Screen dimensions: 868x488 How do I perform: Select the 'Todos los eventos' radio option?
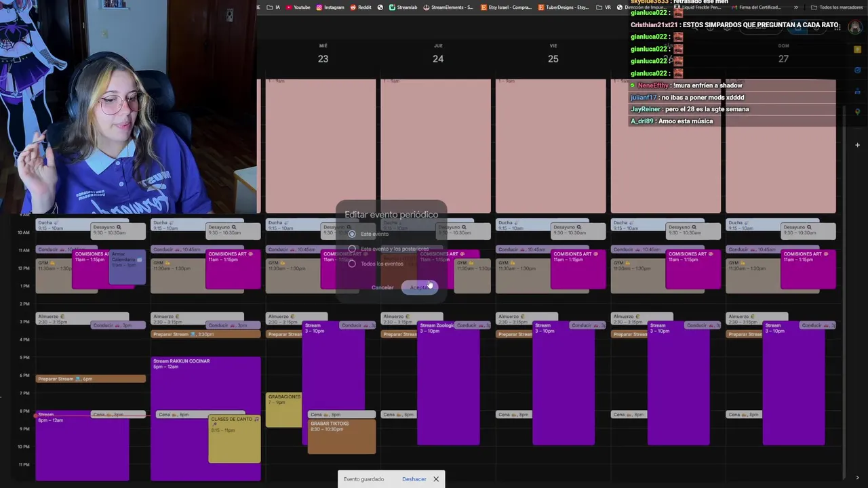(x=352, y=264)
